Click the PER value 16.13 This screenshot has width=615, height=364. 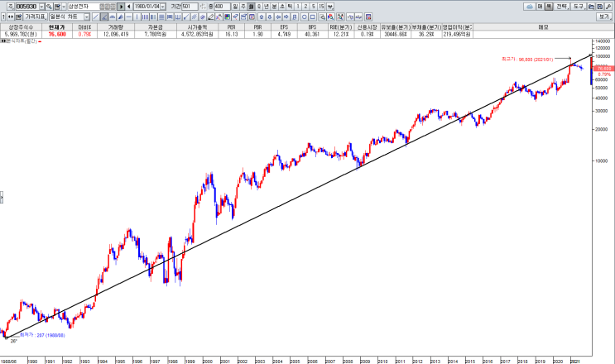232,35
